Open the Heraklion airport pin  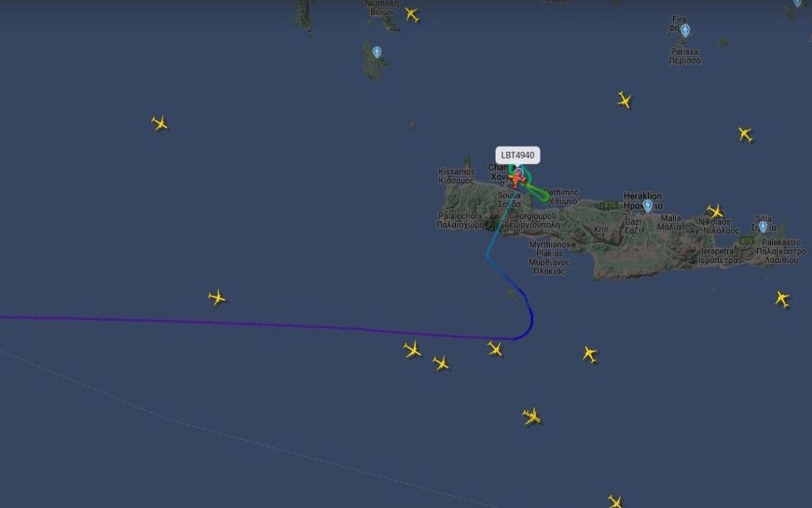click(x=647, y=206)
